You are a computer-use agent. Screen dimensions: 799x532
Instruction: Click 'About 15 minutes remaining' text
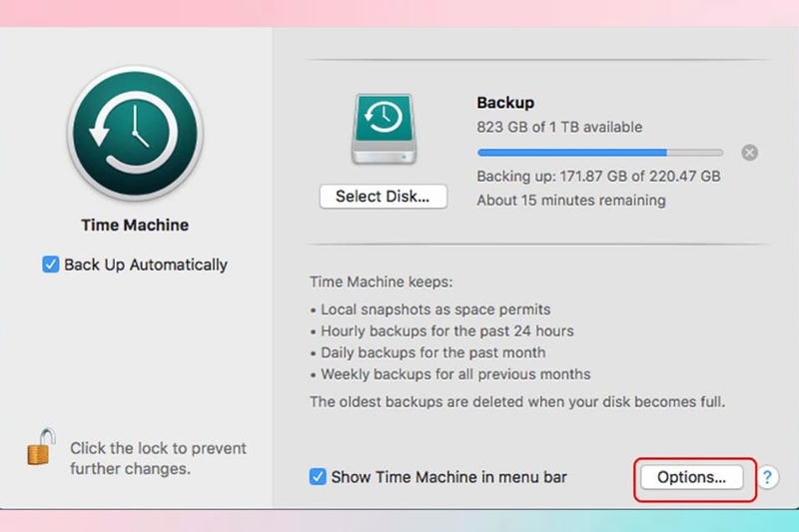[571, 200]
